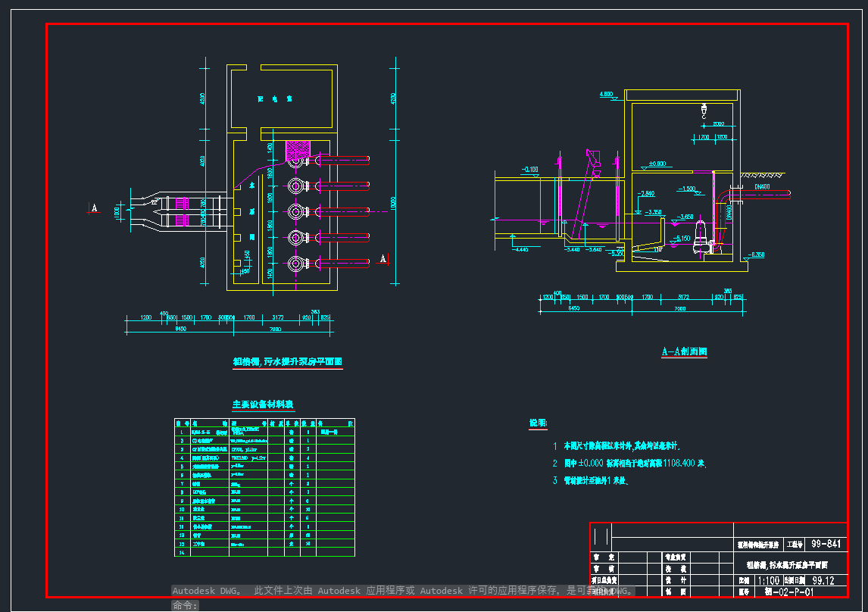868x612 pixels.
Task: Select the submersible pump symbol in section
Action: pyautogui.click(x=701, y=236)
